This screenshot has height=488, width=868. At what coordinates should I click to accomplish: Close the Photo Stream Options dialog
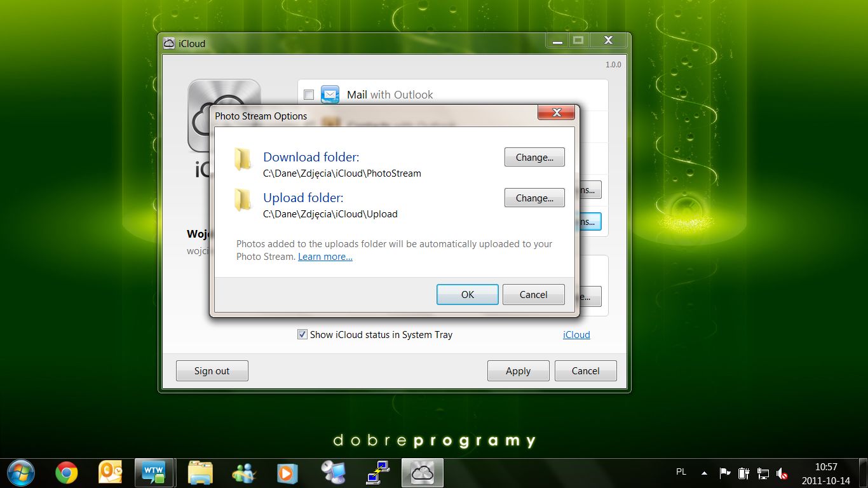coord(557,112)
